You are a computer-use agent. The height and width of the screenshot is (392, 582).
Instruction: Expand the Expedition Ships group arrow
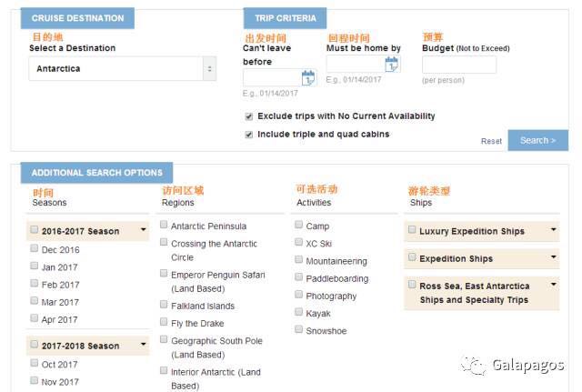pos(554,256)
